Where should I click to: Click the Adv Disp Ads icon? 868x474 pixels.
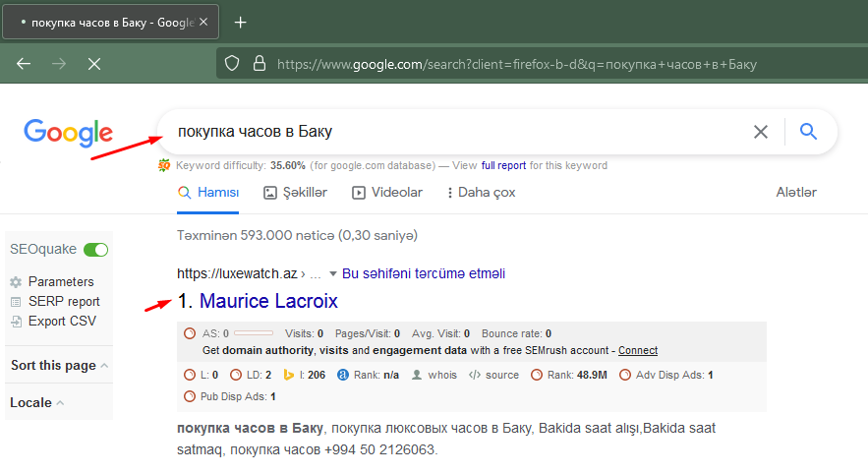[625, 375]
